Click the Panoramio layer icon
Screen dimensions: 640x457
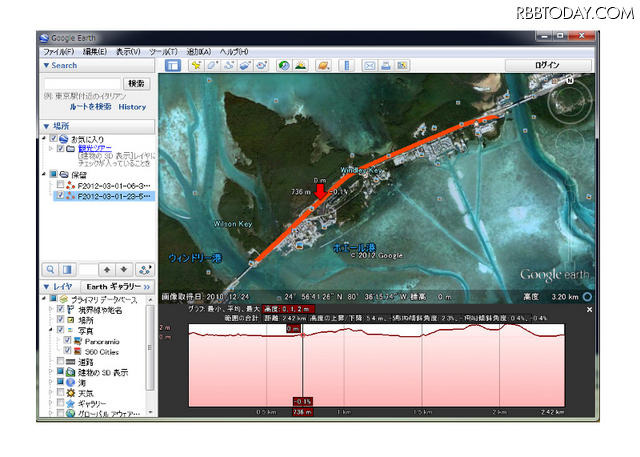point(77,341)
